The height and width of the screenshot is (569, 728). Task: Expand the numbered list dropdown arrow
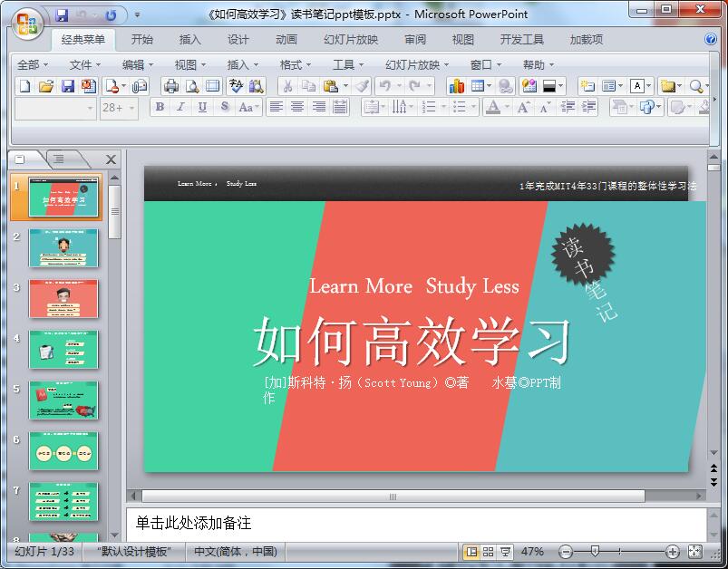click(443, 107)
